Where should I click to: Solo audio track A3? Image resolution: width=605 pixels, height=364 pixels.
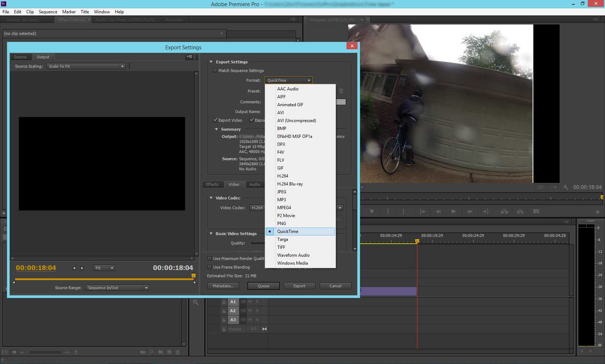(x=257, y=320)
